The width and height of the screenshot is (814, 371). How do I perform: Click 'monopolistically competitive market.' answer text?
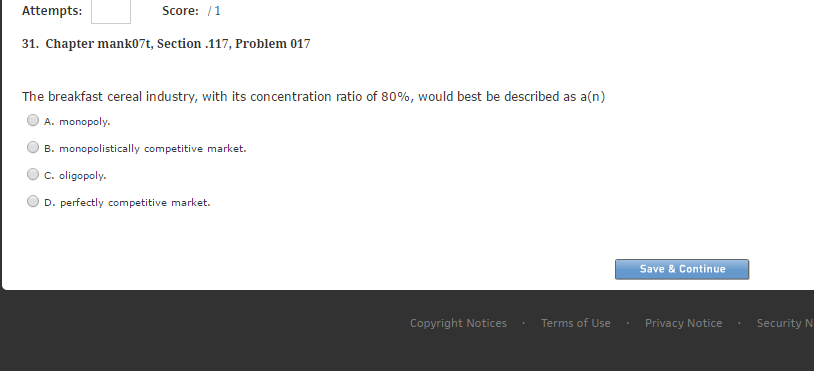click(153, 149)
